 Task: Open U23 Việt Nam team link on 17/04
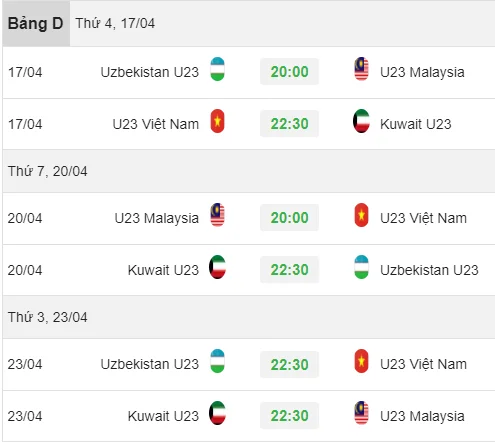156,124
